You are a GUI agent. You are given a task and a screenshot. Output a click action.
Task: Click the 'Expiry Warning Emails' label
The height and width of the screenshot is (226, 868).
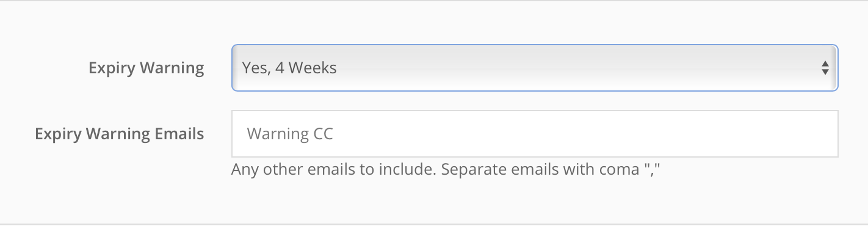pyautogui.click(x=120, y=134)
